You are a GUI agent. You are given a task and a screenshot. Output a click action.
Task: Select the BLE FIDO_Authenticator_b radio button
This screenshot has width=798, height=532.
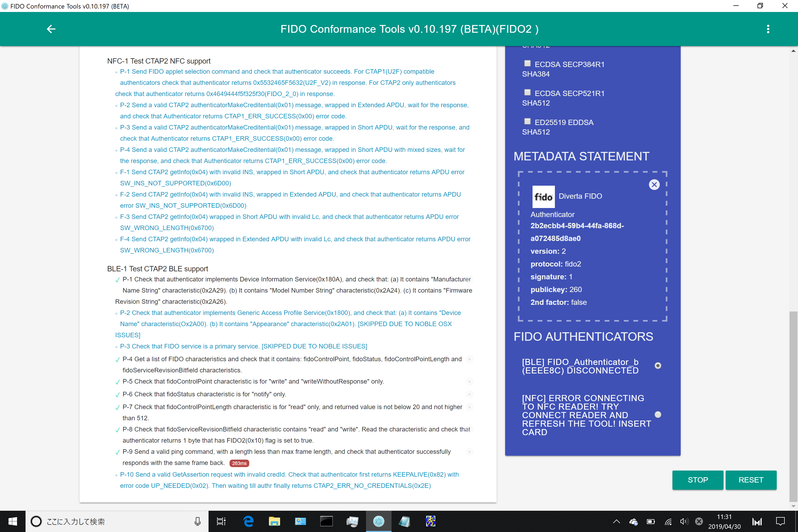point(658,366)
